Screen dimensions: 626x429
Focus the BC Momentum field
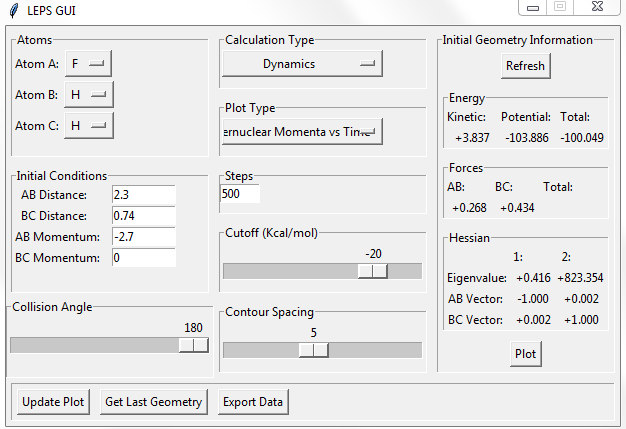(x=144, y=258)
